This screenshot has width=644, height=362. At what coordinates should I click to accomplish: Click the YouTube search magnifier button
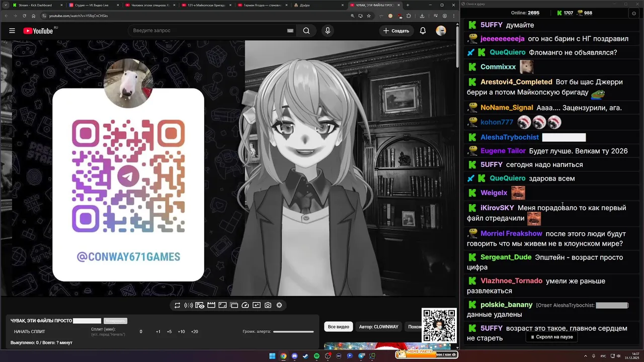point(306,31)
